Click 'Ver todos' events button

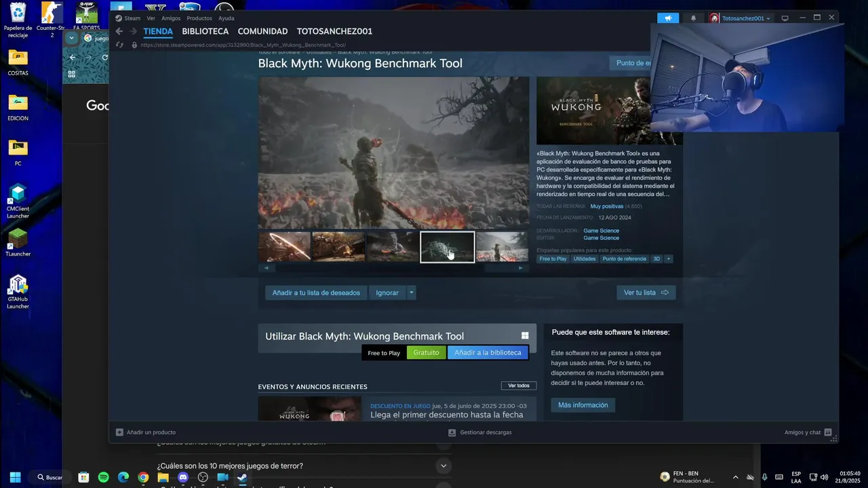[519, 386]
